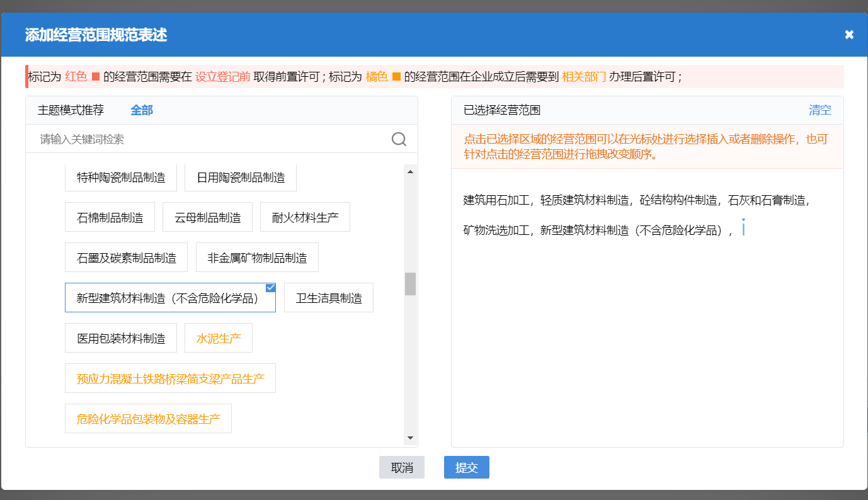This screenshot has height=500, width=868.
Task: Select 水泥生产 business scope
Action: (218, 338)
